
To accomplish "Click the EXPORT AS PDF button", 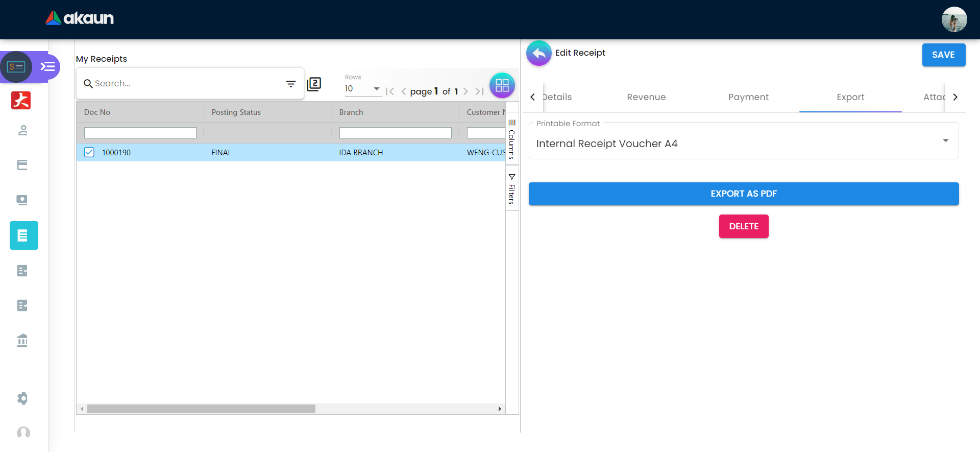I will coord(743,194).
